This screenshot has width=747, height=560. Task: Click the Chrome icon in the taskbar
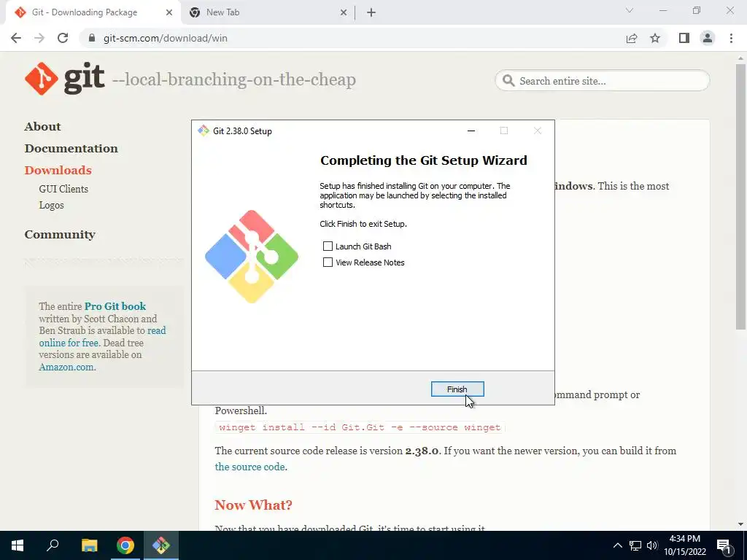click(125, 545)
